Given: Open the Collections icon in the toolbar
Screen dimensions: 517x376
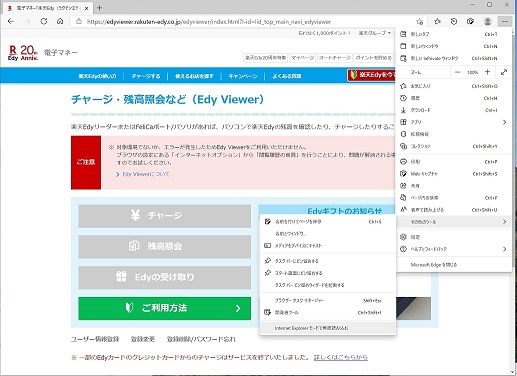Looking at the screenshot, I should click(x=470, y=21).
